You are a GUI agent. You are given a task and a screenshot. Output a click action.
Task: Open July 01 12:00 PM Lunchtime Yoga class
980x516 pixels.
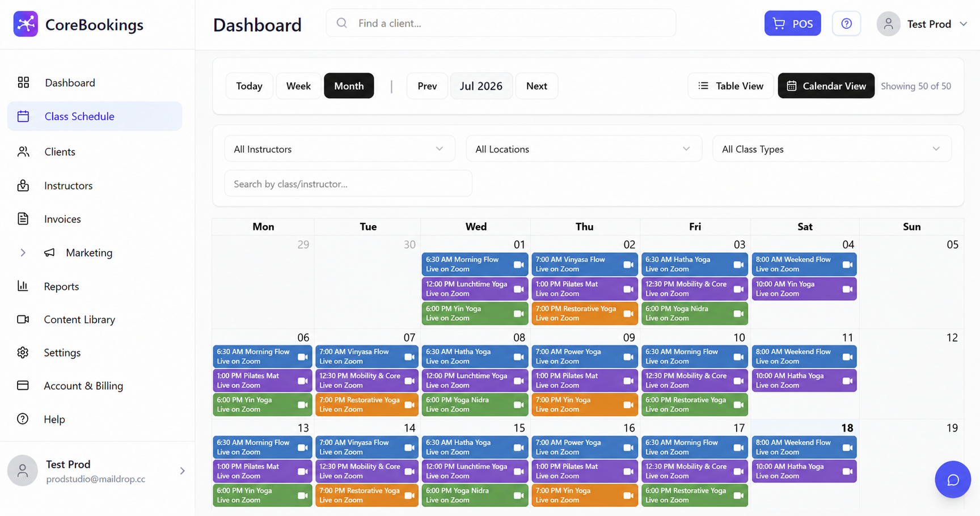click(475, 289)
